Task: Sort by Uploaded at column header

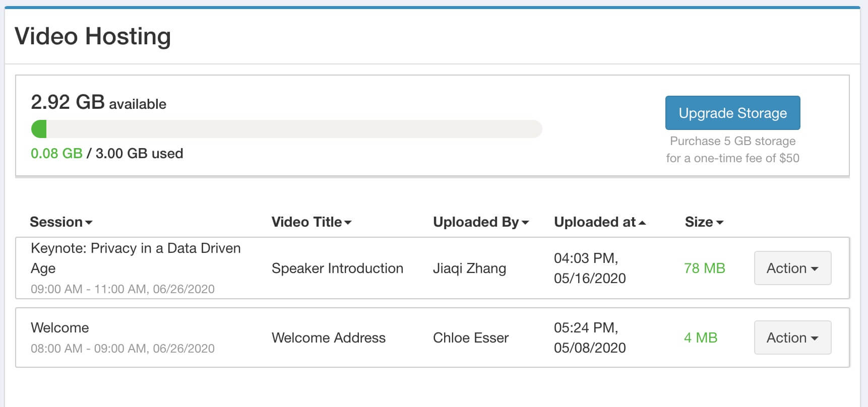Action: (599, 222)
